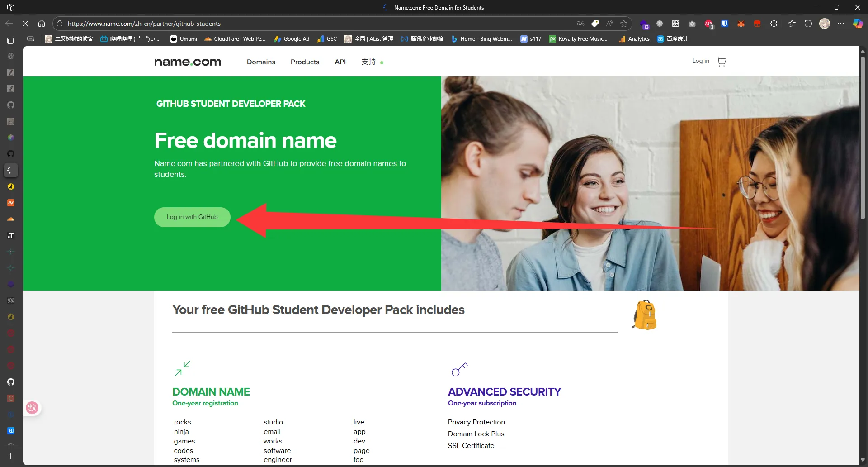Open the 支持 support menu
Viewport: 868px width, 467px height.
368,62
